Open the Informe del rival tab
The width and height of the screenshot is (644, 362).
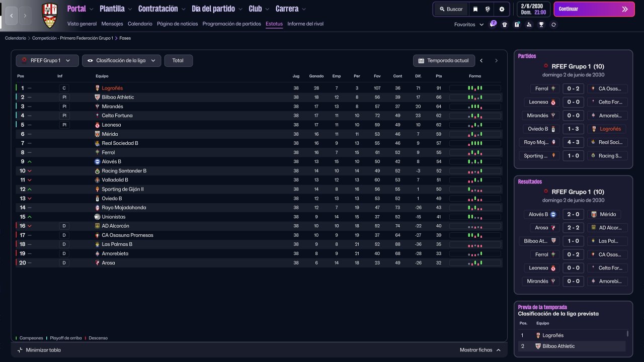305,24
